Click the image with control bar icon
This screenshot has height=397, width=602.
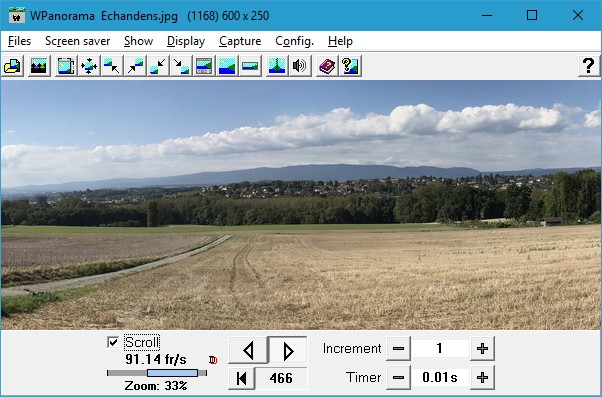(x=204, y=66)
